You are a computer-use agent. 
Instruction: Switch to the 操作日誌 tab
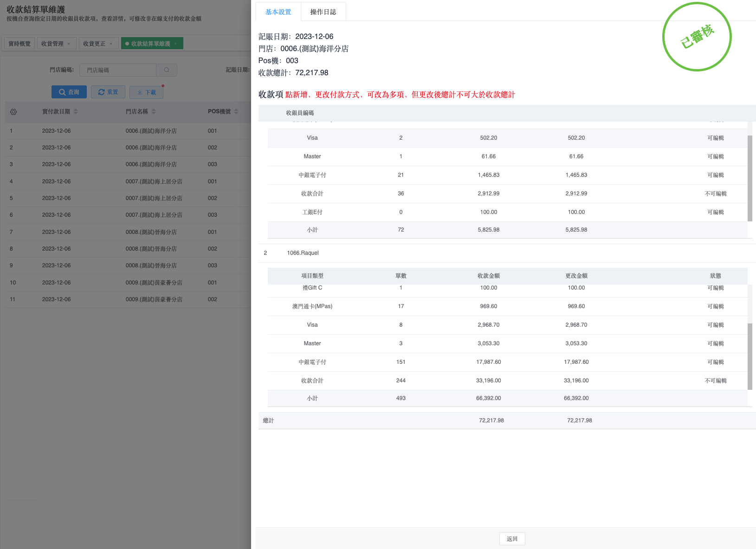(x=323, y=12)
